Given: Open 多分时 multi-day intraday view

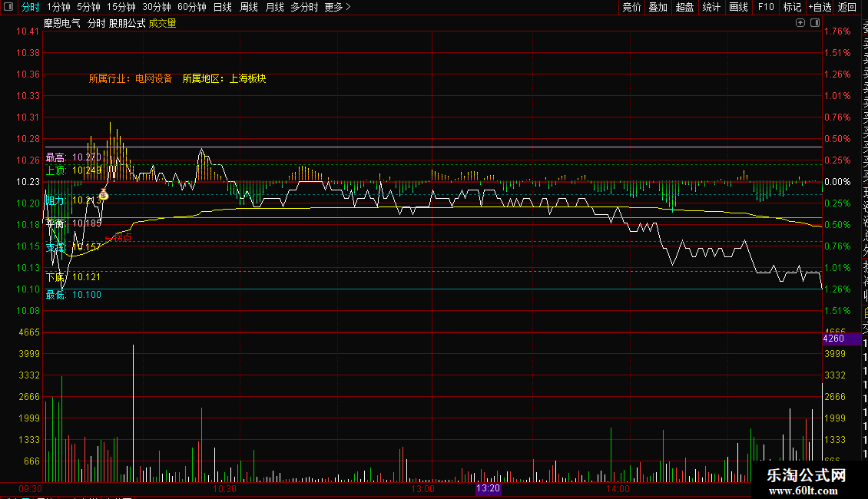Looking at the screenshot, I should point(304,7).
